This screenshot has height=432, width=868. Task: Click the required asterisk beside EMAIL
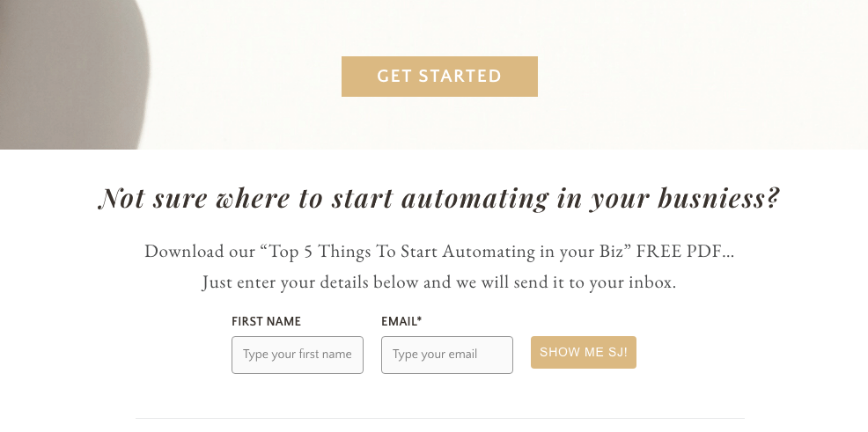(420, 319)
